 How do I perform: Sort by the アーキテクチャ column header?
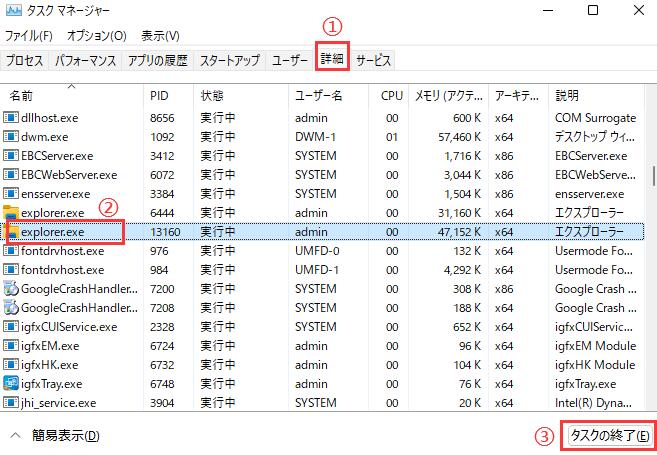click(x=519, y=96)
